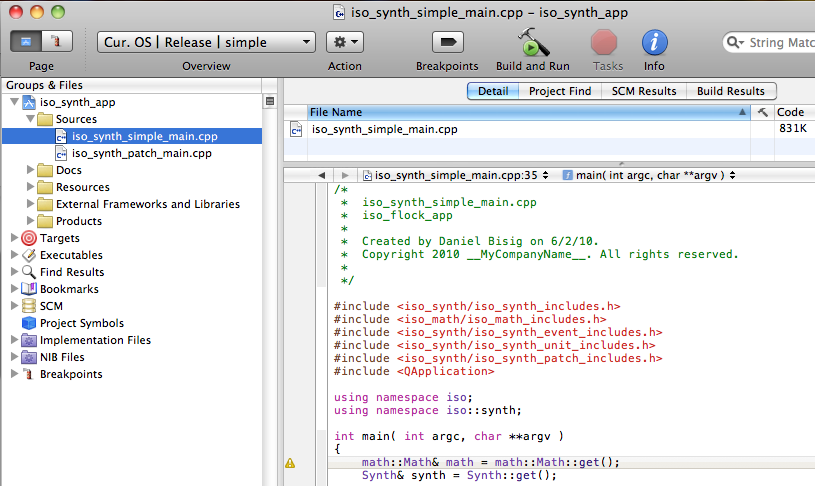Open the Overview configuration popup menu
This screenshot has height=486, width=815.
click(x=206, y=42)
